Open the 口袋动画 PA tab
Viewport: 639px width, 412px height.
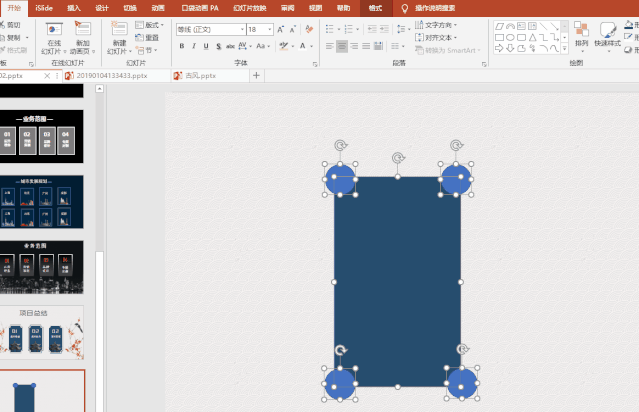tap(200, 8)
